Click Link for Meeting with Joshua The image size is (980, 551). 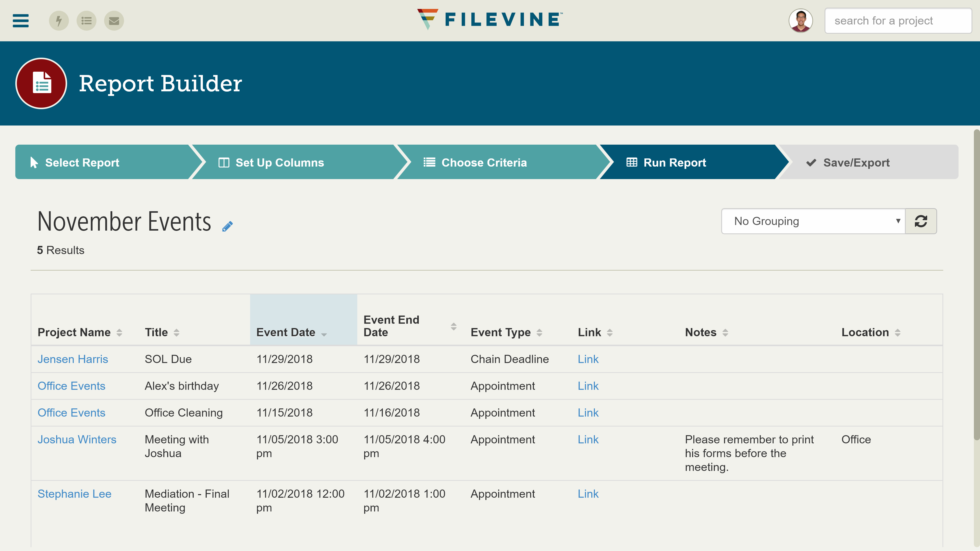click(588, 439)
